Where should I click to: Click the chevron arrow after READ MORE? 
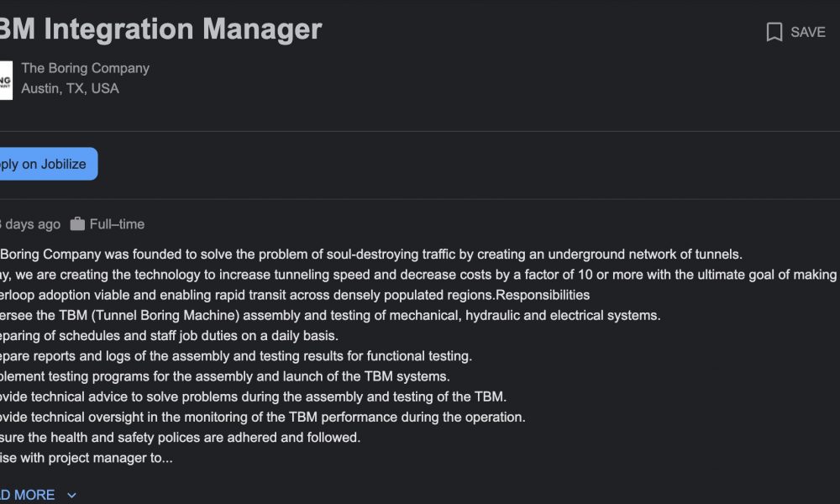pyautogui.click(x=71, y=496)
